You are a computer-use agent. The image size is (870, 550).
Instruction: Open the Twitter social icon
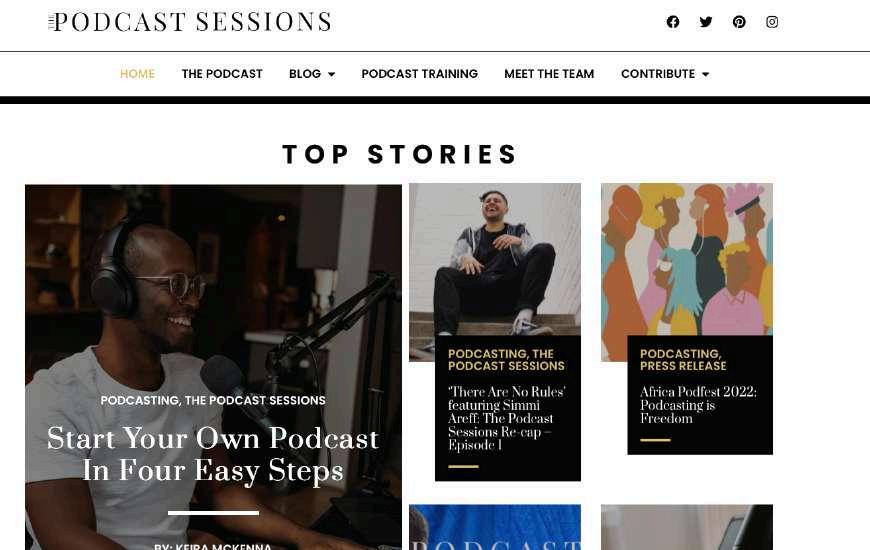[706, 22]
